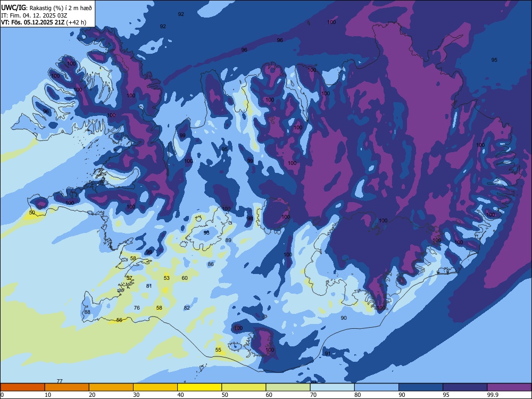The height and width of the screenshot is (399, 532).
Task: Select the purple legend swatch above 99.9
Action: pyautogui.click(x=509, y=387)
